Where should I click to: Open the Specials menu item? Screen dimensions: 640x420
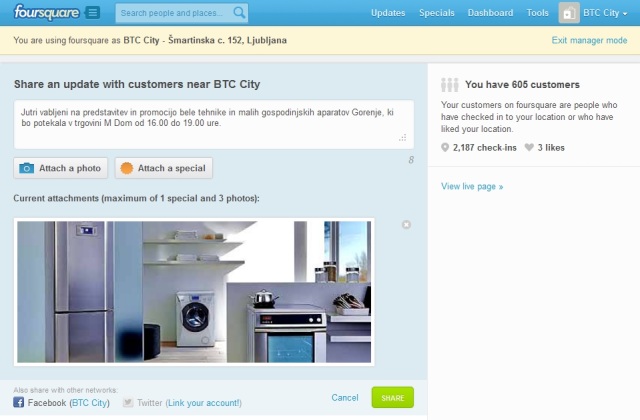[436, 13]
